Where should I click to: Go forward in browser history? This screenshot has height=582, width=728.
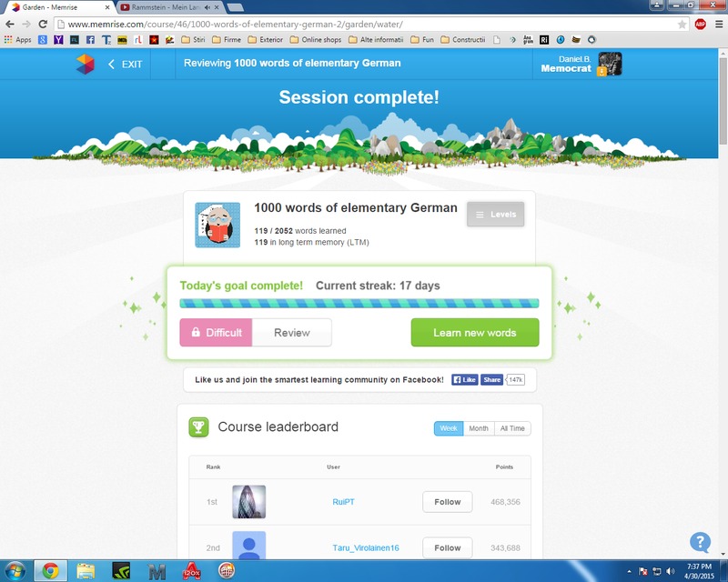pos(26,25)
